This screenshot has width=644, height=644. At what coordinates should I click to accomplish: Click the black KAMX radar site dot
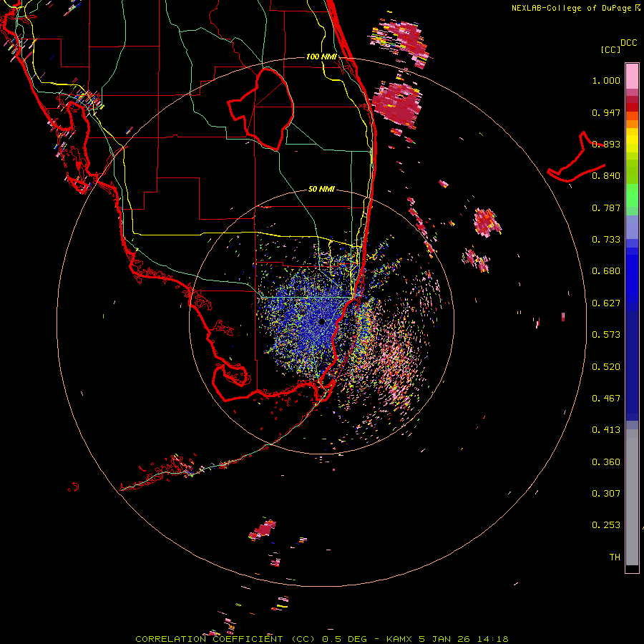click(322, 321)
